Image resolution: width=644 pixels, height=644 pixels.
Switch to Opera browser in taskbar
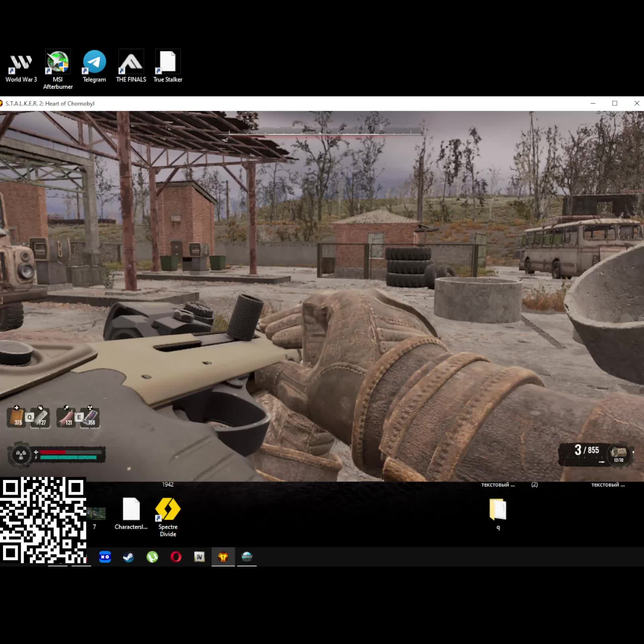176,557
